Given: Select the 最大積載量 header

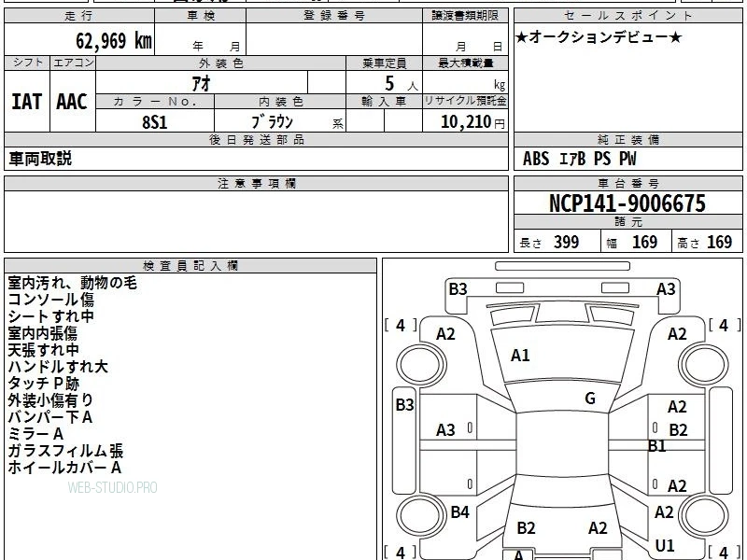Looking at the screenshot, I should 465,63.
